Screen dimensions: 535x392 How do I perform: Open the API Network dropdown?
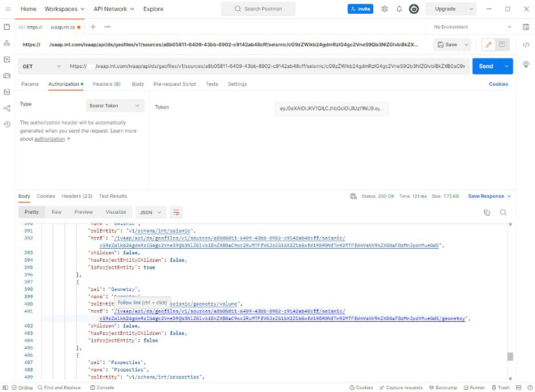(x=114, y=9)
